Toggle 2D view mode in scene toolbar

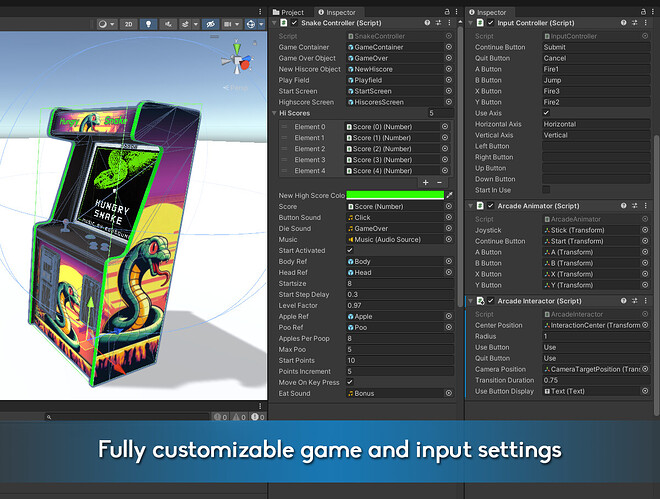tap(128, 24)
